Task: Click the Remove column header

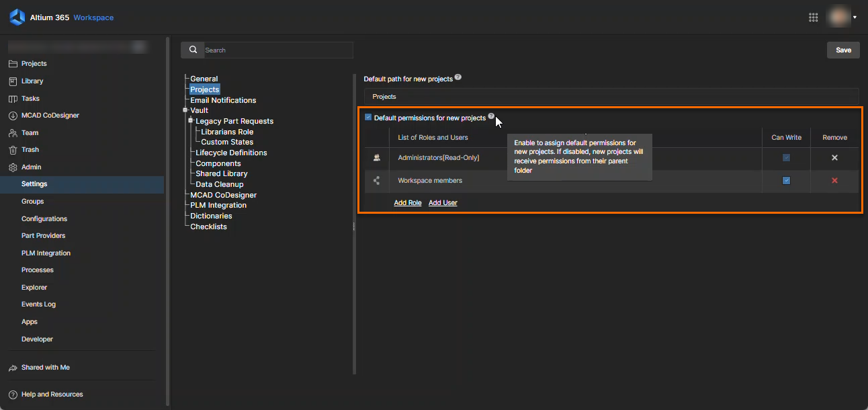Action: pyautogui.click(x=834, y=137)
